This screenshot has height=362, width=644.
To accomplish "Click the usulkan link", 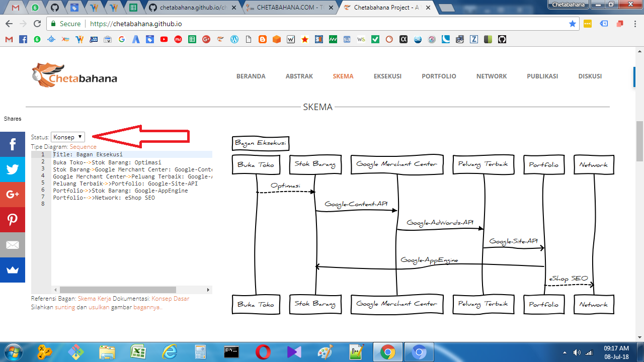I will [x=99, y=307].
